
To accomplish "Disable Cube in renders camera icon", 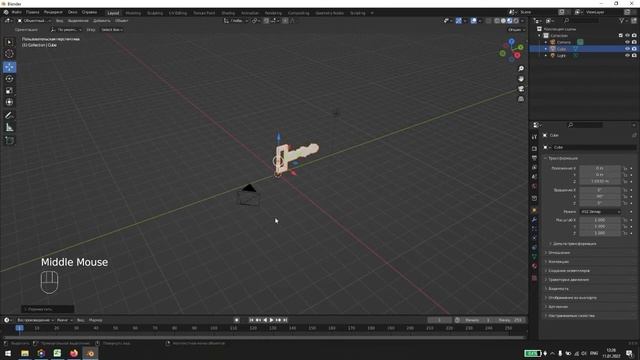I will [634, 49].
